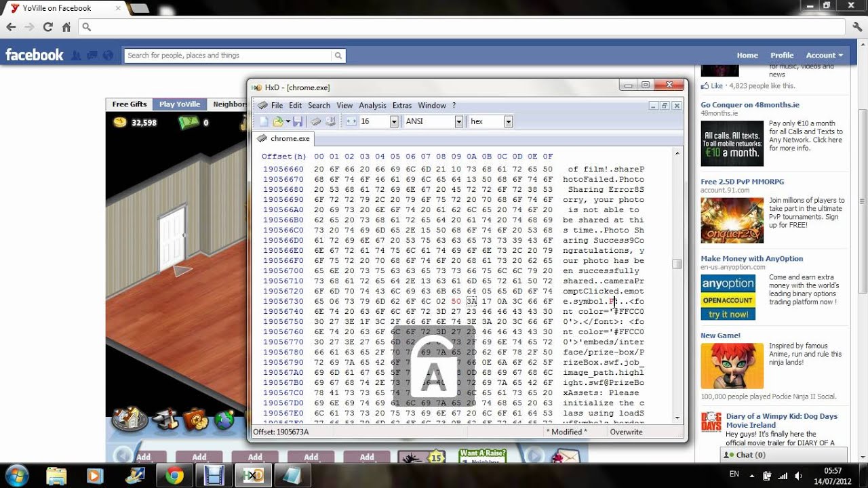Click the Facebook Profile link
This screenshot has width=868, height=488.
(x=782, y=56)
